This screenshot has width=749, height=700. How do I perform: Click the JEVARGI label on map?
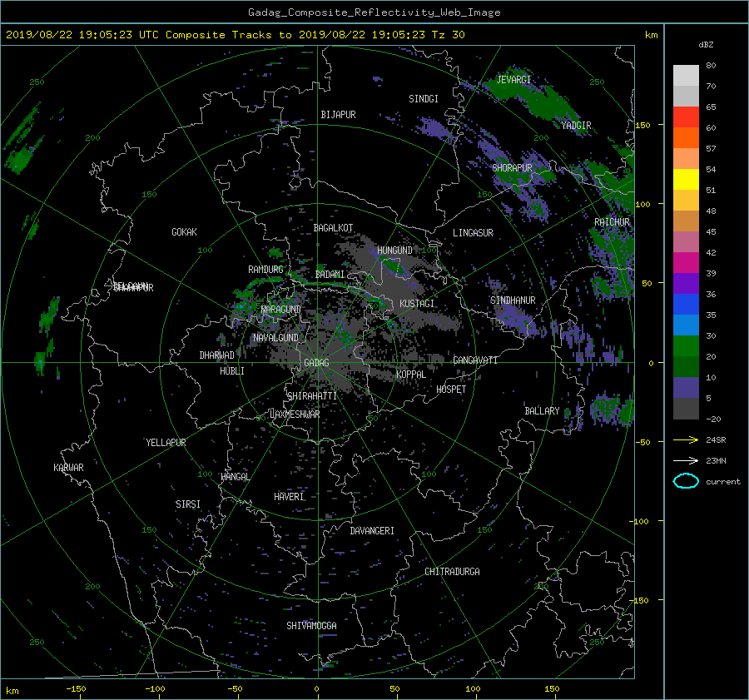tap(513, 80)
